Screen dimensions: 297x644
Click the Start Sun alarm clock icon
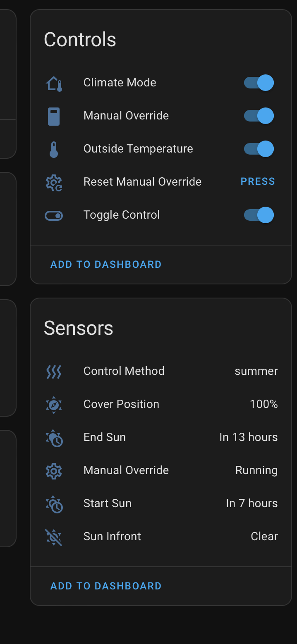point(53,503)
